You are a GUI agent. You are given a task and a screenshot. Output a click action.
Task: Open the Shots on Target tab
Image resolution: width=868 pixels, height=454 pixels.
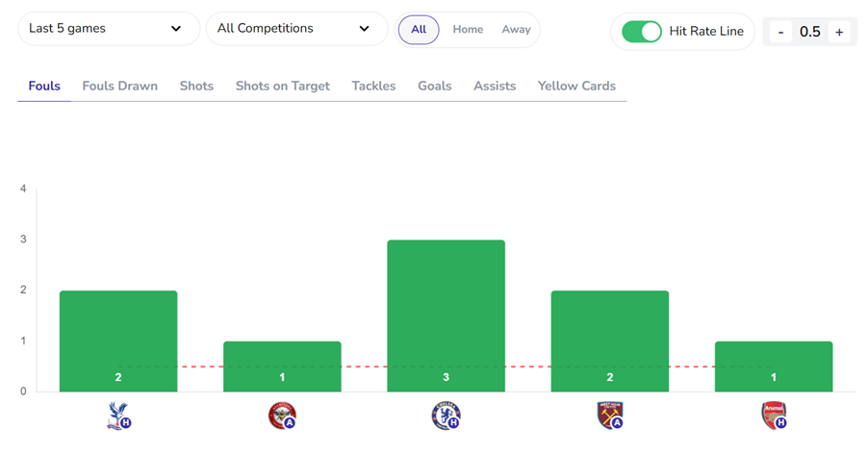click(282, 86)
